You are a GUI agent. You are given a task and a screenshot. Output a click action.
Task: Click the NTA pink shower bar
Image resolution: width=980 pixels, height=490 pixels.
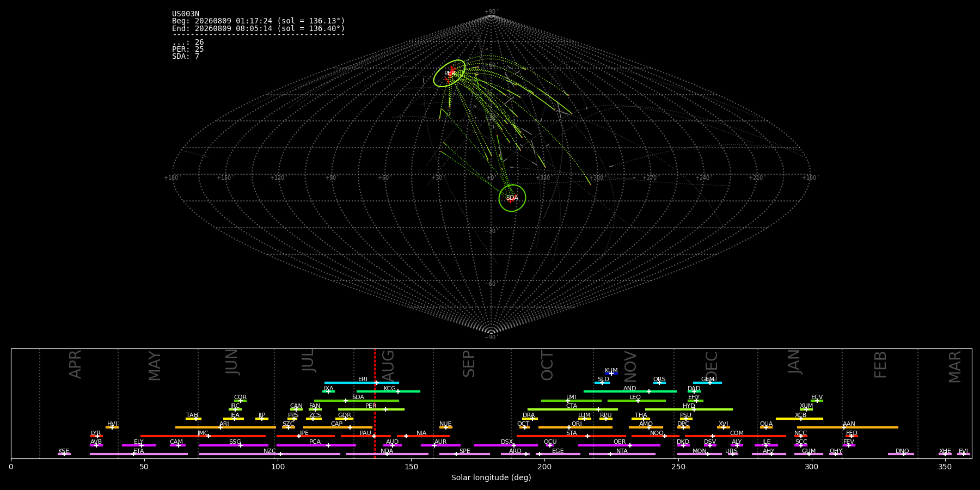[x=622, y=454]
